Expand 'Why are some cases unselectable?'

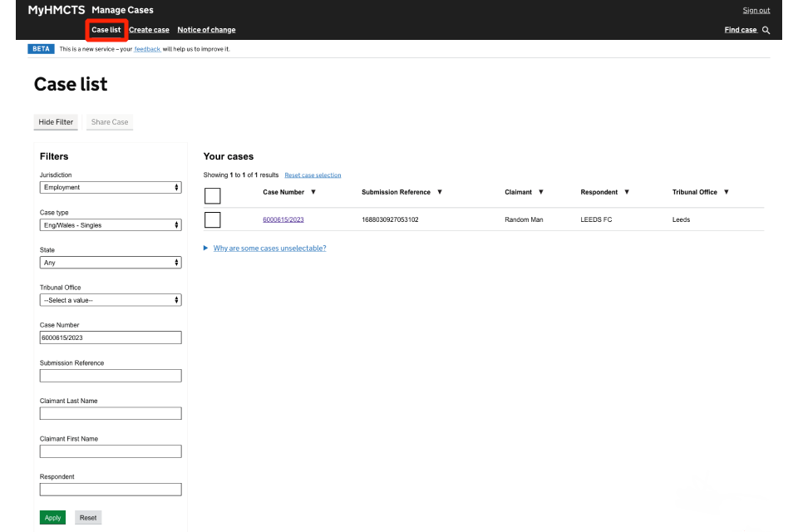pos(269,249)
